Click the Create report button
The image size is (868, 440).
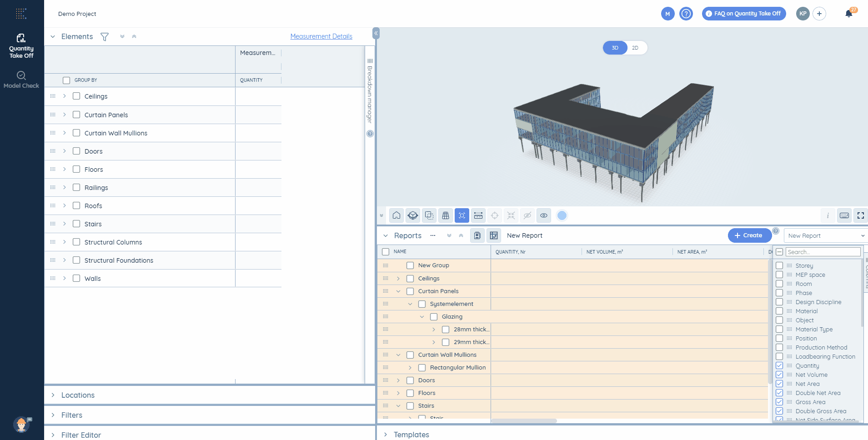(749, 235)
